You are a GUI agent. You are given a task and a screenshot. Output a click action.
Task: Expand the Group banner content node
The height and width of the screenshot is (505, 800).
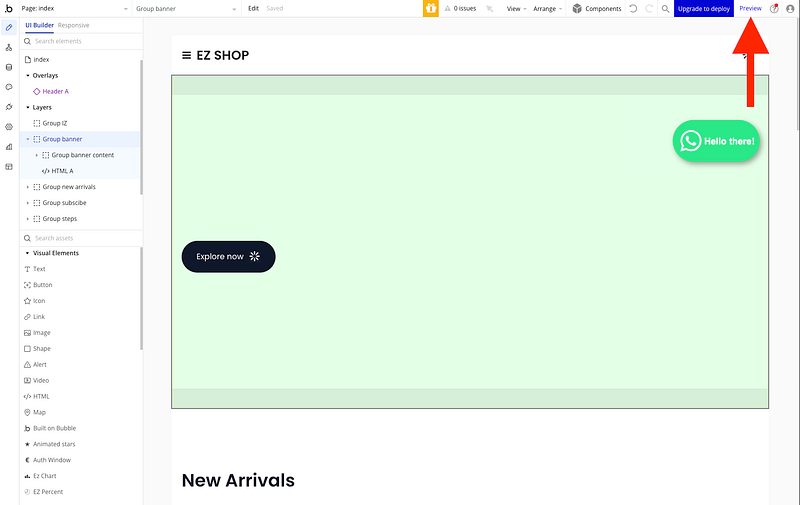pyautogui.click(x=37, y=155)
